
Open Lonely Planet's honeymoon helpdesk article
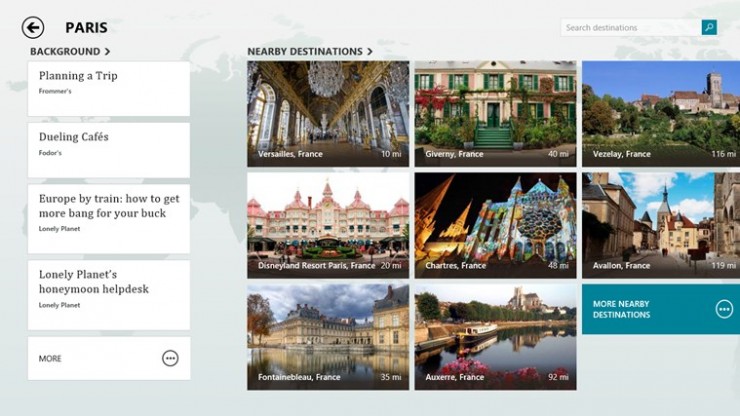click(109, 294)
